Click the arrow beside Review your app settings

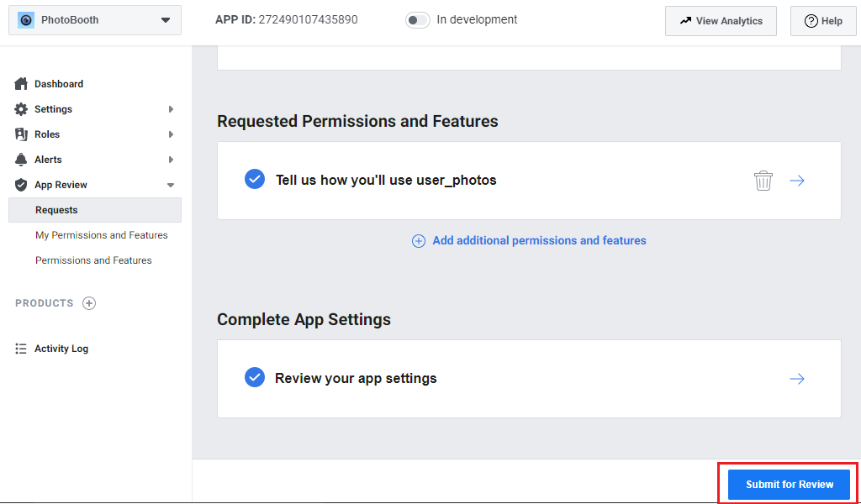point(797,379)
